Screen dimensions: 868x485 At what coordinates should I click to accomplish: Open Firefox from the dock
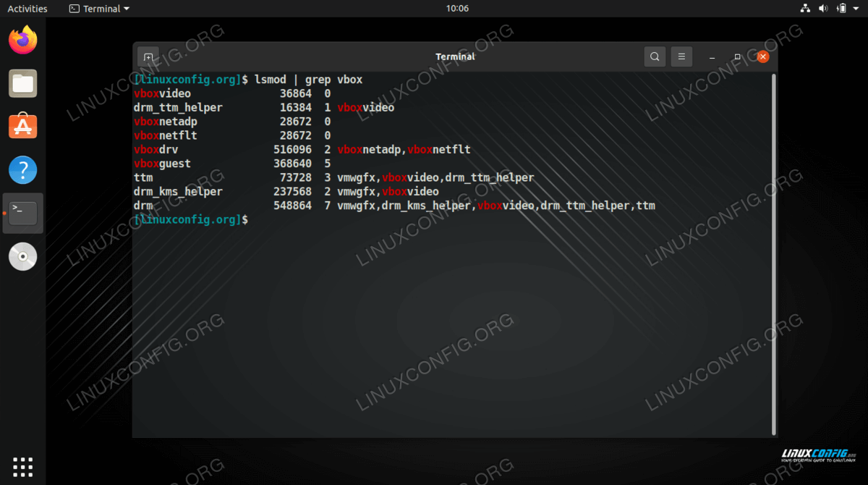pos(23,40)
